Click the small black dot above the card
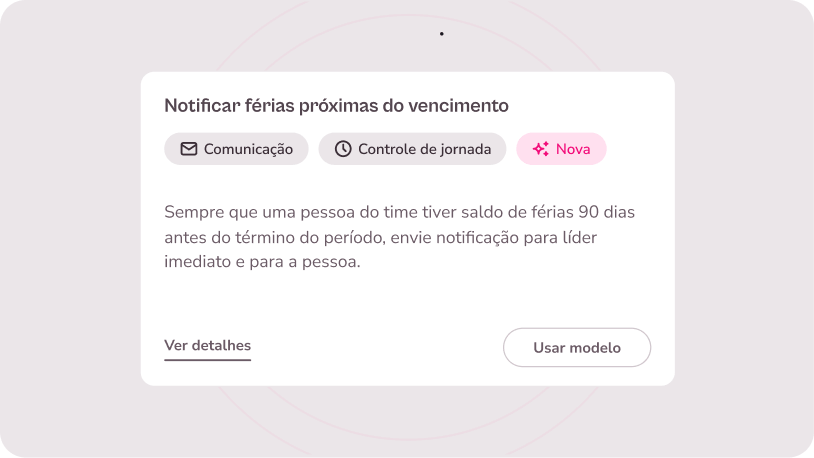The height and width of the screenshot is (458, 814). click(442, 34)
